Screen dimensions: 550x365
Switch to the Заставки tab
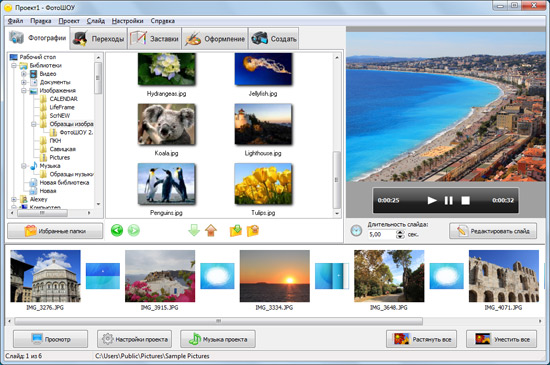(x=154, y=39)
